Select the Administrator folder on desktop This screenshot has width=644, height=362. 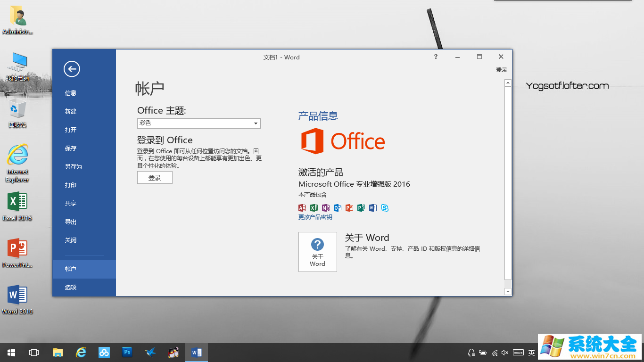pos(18,20)
